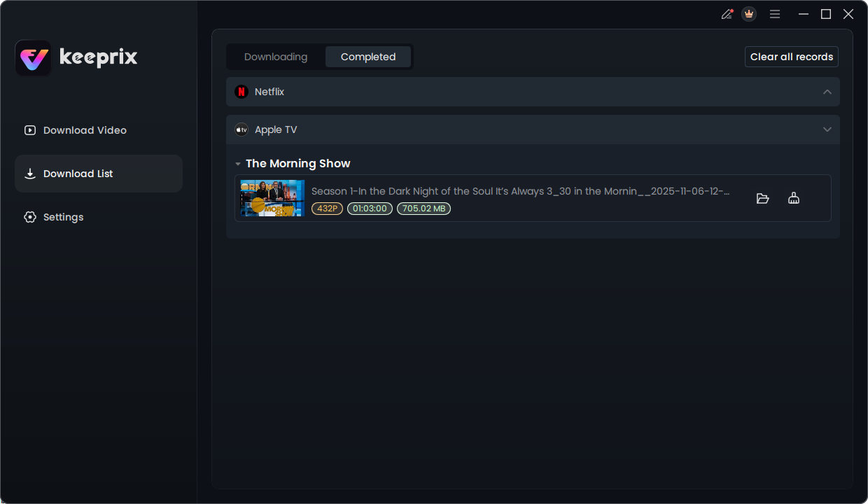Open the feedback pencil icon

pos(726,13)
